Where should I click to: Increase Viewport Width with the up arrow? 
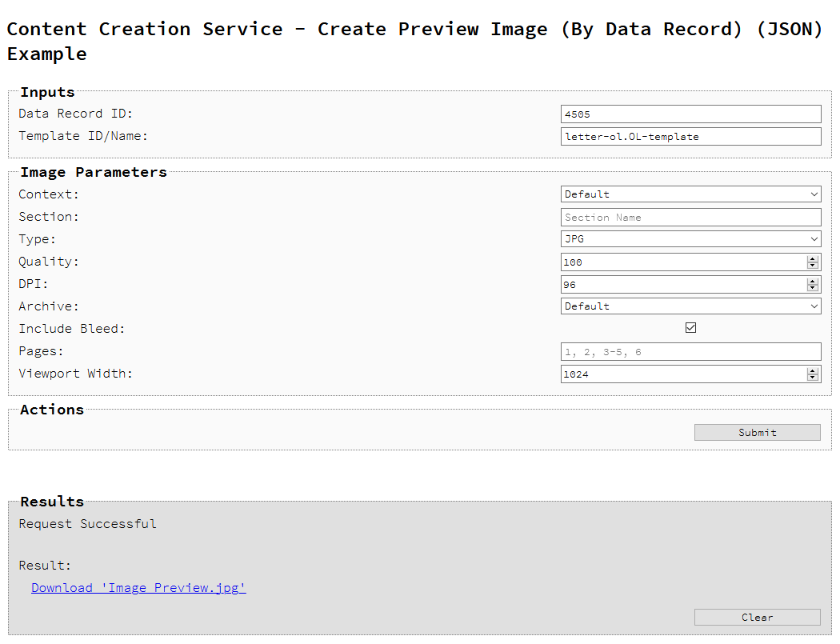(813, 370)
